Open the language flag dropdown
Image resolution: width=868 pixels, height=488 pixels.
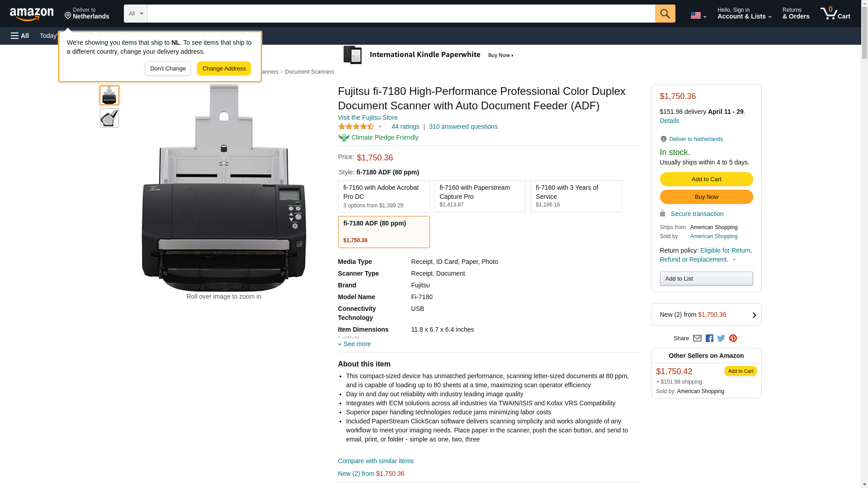[698, 15]
